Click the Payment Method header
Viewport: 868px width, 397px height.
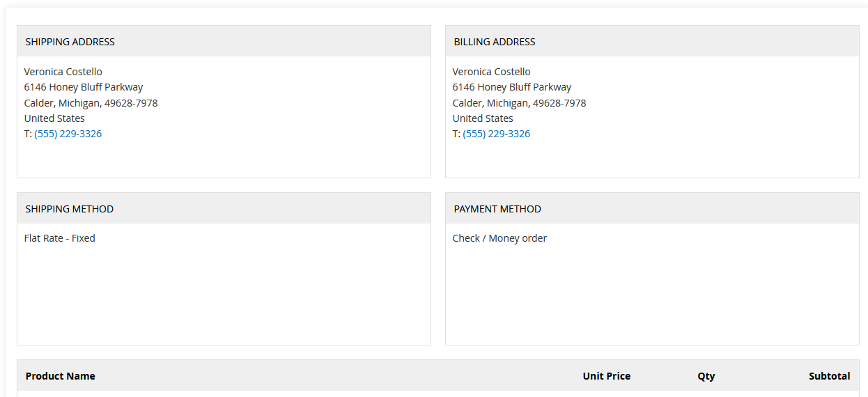pyautogui.click(x=497, y=209)
